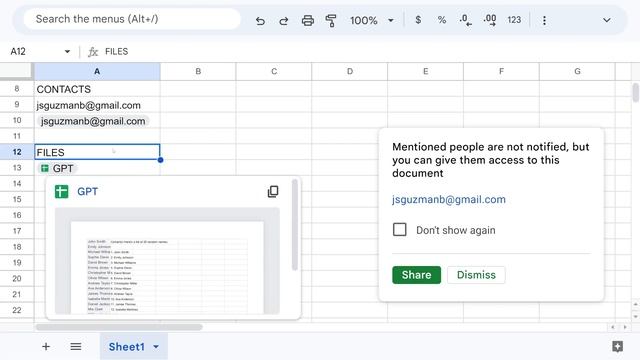The image size is (640, 360).
Task: Open jsguzmanb@gmail.com link in popup
Action: tap(449, 199)
